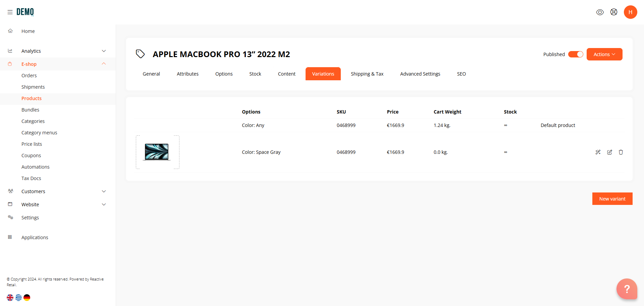Switch to the Content tab

pos(287,74)
